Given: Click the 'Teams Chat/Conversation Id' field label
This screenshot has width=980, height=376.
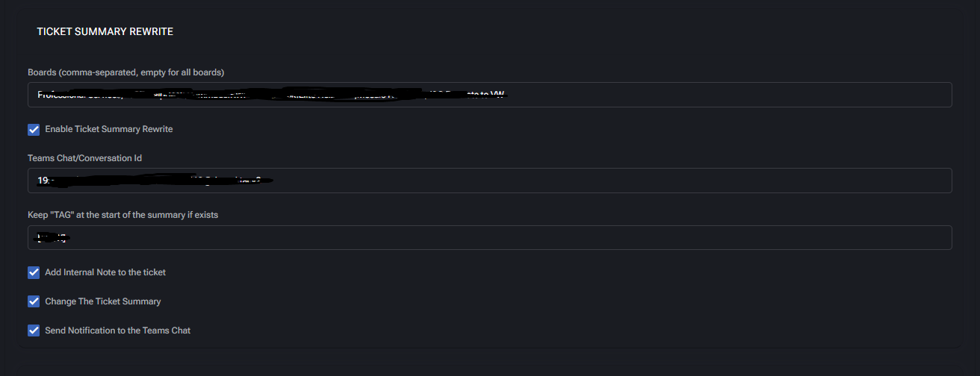Looking at the screenshot, I should click(x=84, y=158).
